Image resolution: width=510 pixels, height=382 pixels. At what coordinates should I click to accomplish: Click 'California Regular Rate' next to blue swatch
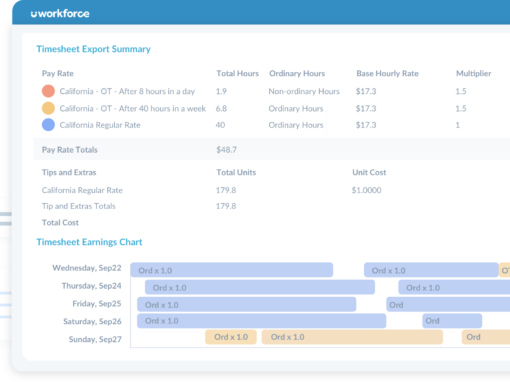click(x=100, y=125)
